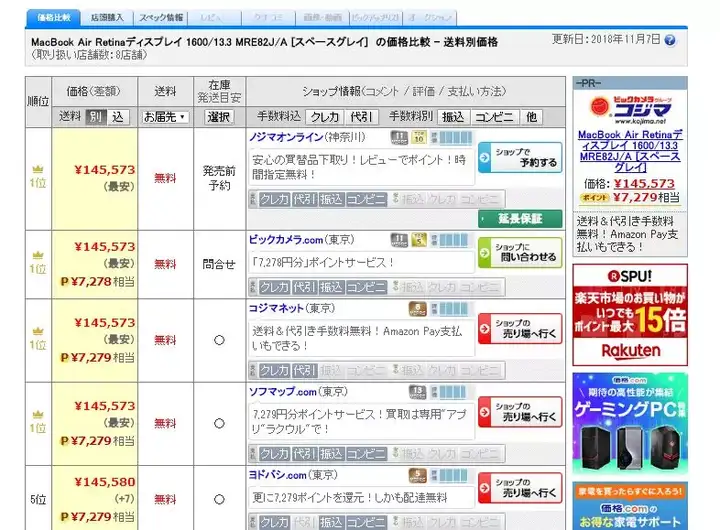Click the PR price ¥145,573 link
This screenshot has height=530, width=720.
click(644, 184)
